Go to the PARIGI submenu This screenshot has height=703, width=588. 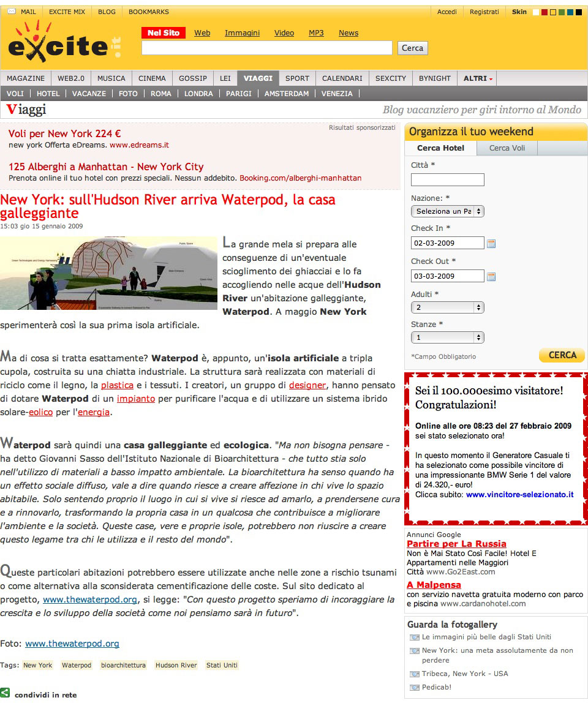(239, 94)
